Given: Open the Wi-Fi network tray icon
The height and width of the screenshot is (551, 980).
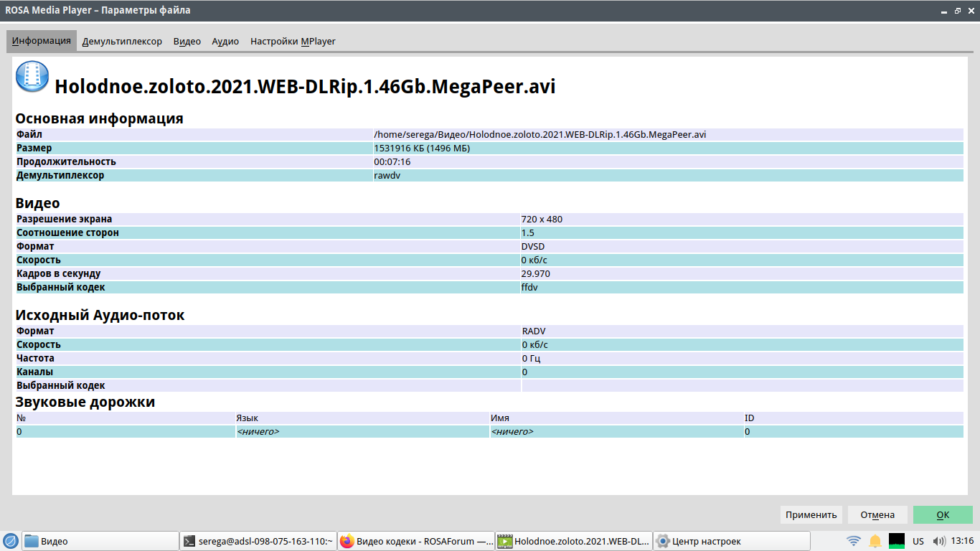Looking at the screenshot, I should (854, 541).
